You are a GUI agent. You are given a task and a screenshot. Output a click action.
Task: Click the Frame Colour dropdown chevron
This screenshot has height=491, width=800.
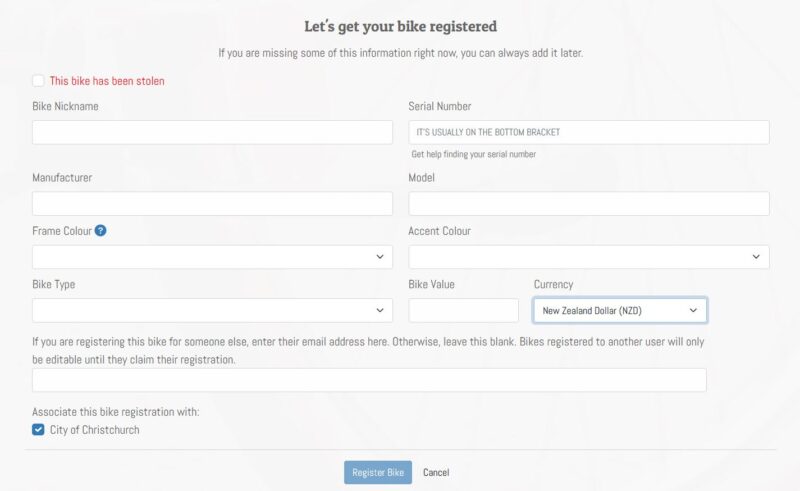pyautogui.click(x=380, y=257)
